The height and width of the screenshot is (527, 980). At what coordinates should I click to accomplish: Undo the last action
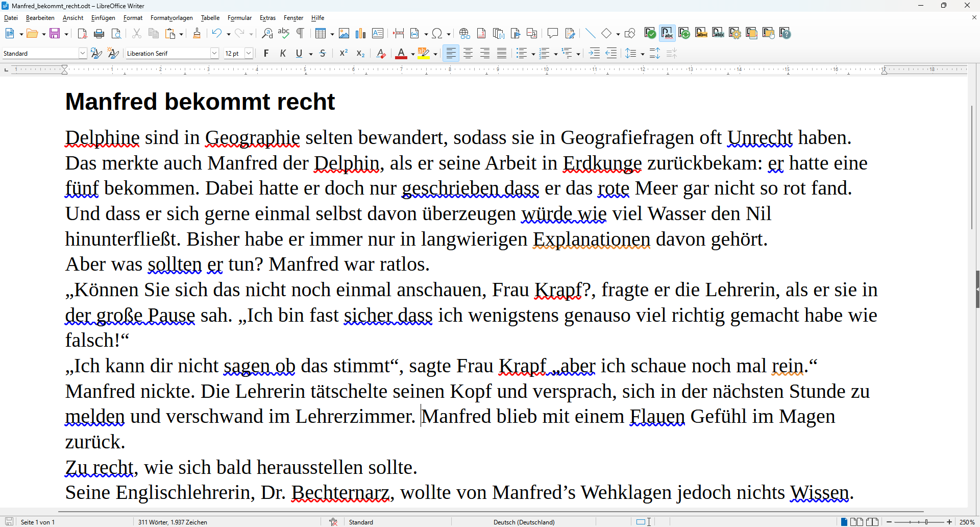coord(217,34)
